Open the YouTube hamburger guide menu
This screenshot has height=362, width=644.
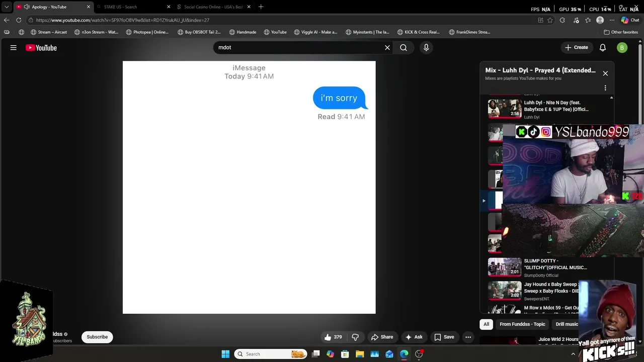point(14,48)
